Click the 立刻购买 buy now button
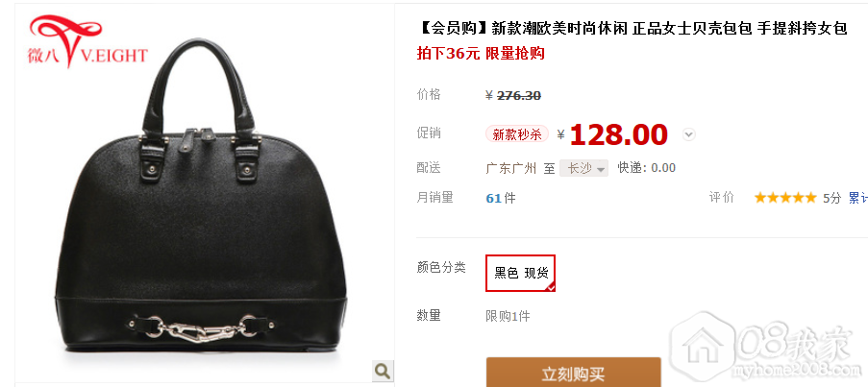The width and height of the screenshot is (868, 387). point(574,373)
